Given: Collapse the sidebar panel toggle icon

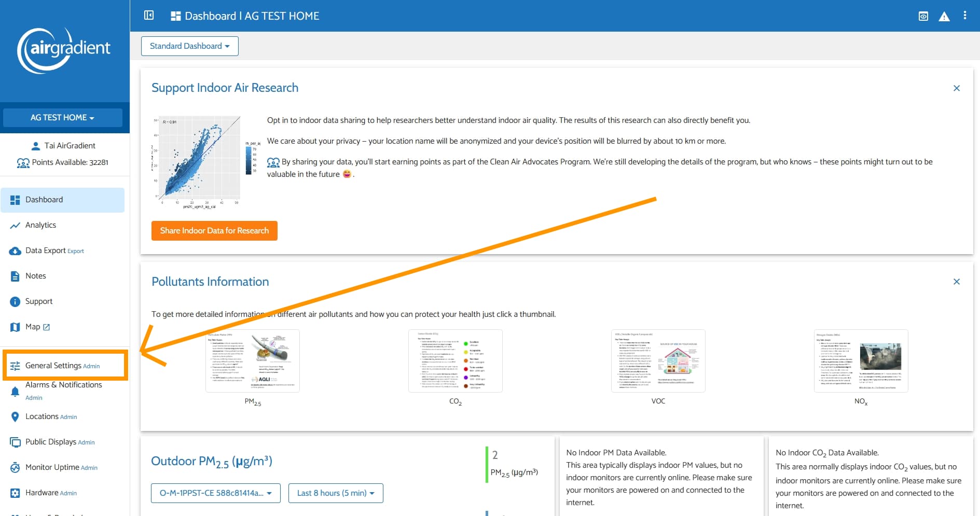Looking at the screenshot, I should click(149, 16).
